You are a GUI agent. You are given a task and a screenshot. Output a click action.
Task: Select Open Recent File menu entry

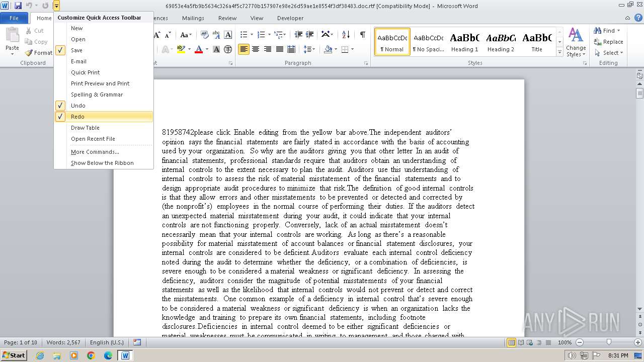pyautogui.click(x=103, y=139)
